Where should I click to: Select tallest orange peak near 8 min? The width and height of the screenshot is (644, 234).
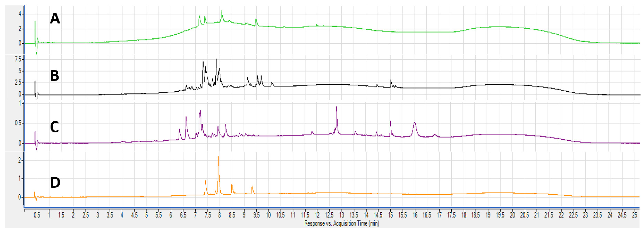(218, 160)
